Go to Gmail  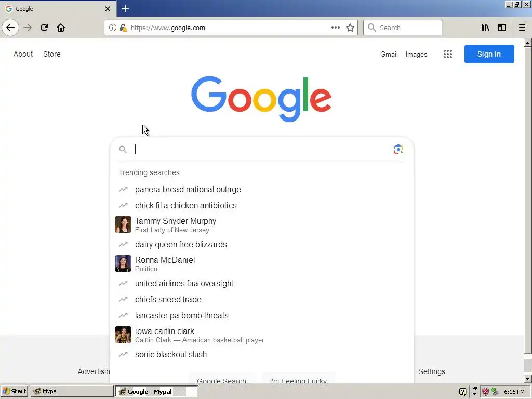pyautogui.click(x=389, y=54)
